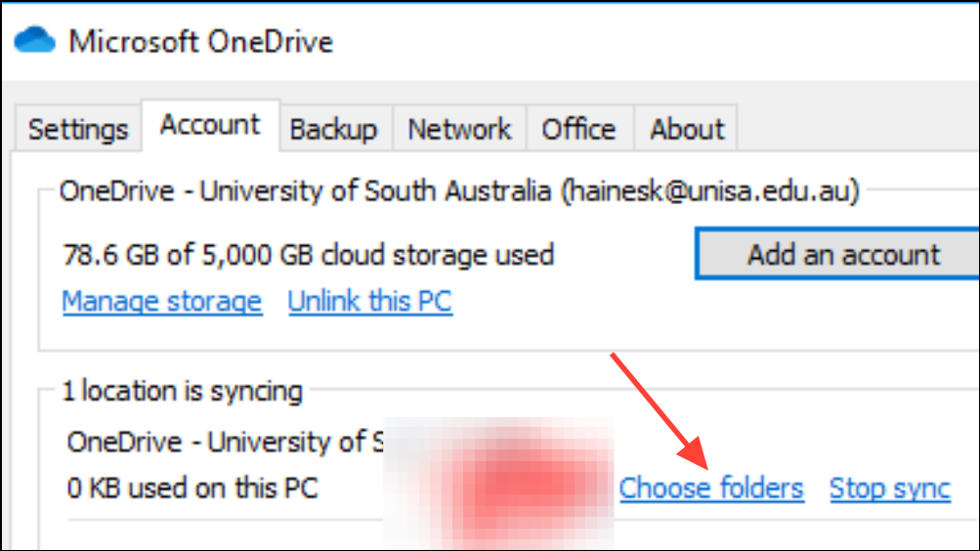
Task: Click the Add an account button
Action: pos(837,254)
